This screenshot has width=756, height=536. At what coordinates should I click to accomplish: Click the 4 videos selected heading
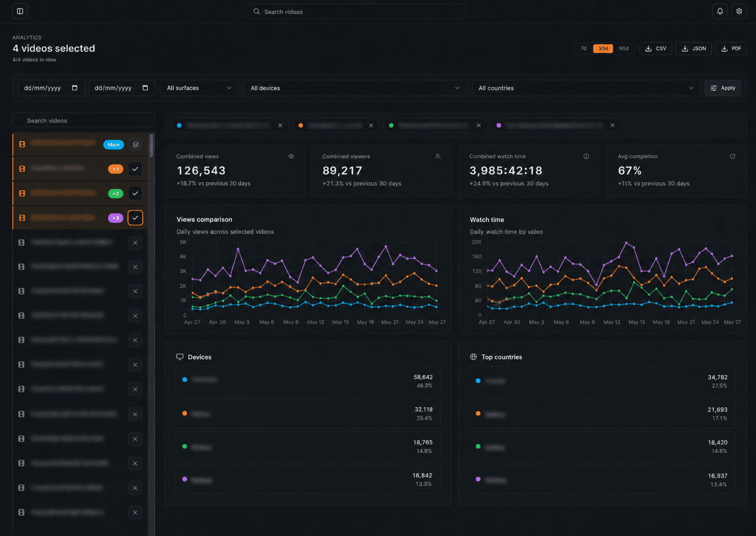coord(54,48)
